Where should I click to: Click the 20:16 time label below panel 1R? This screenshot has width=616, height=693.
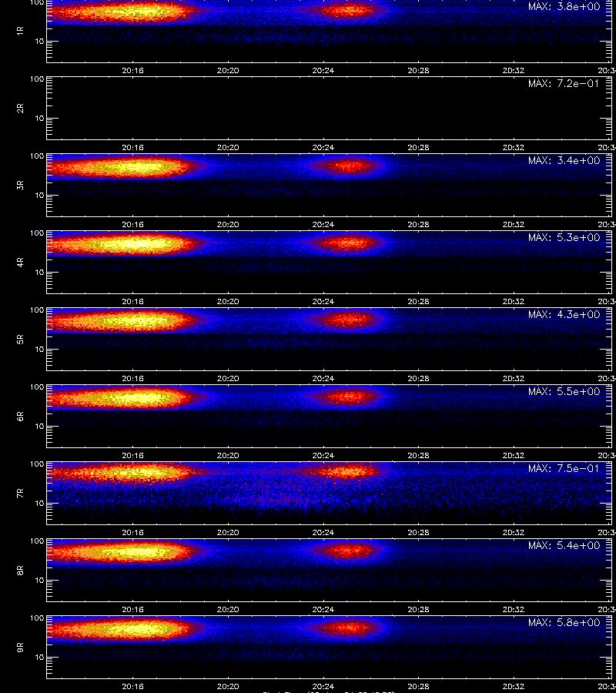[x=132, y=70]
